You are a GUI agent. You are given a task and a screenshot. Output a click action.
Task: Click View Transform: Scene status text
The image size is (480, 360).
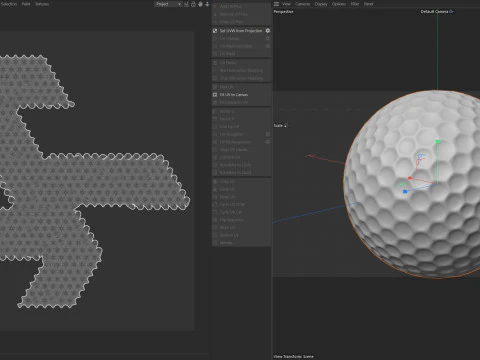[294, 356]
